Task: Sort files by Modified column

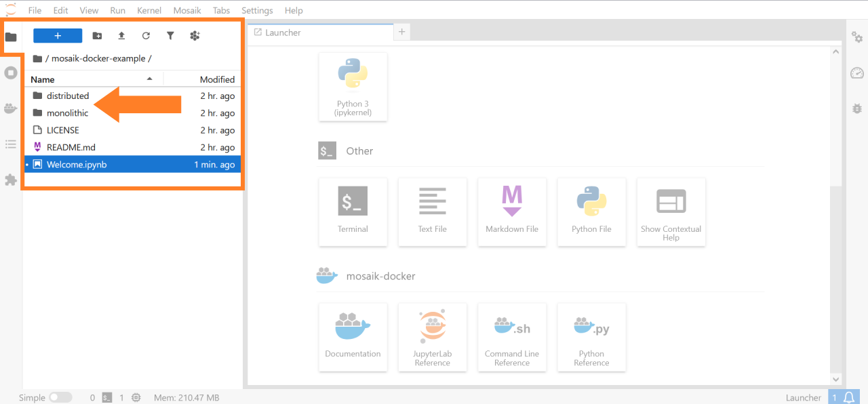Action: coord(202,79)
